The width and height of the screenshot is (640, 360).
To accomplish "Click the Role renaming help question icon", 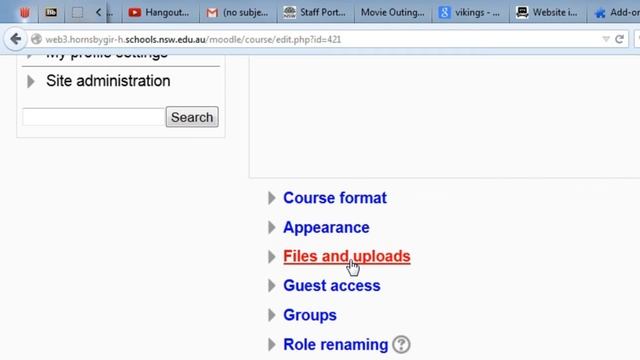I will click(x=401, y=344).
